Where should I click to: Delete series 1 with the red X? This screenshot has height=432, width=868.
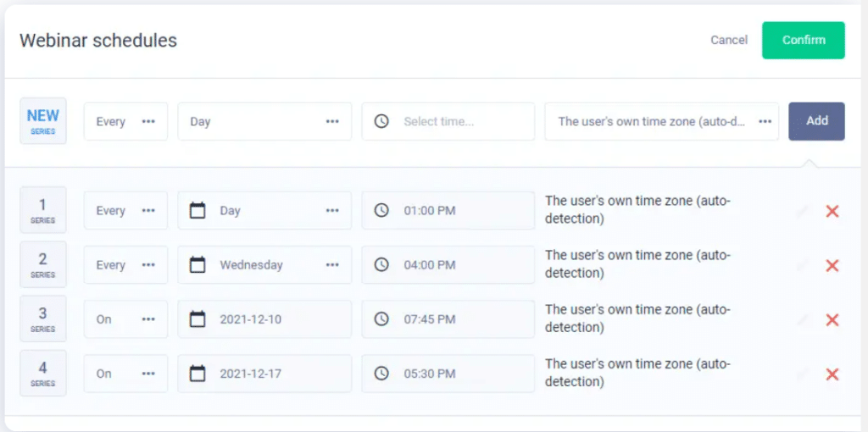coord(832,211)
